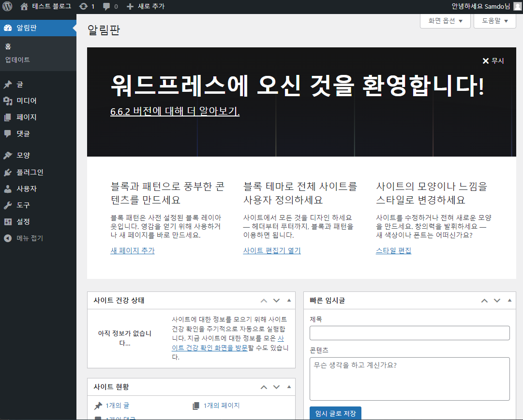Viewport: 523px width, 420px height.
Task: Open 업데이트 submenu item
Action: tap(17, 60)
